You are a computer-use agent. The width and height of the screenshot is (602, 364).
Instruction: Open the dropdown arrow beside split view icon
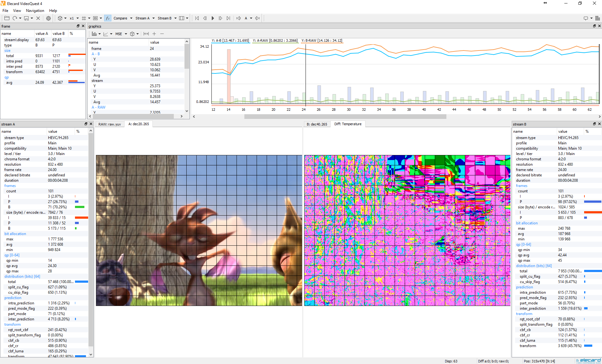[187, 18]
